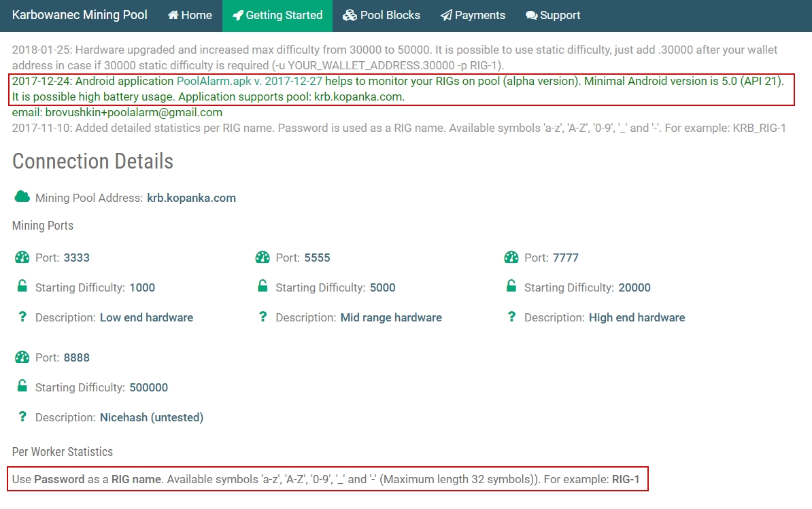812x509 pixels.
Task: Click the paper plane icon beside Payments
Action: tap(446, 16)
